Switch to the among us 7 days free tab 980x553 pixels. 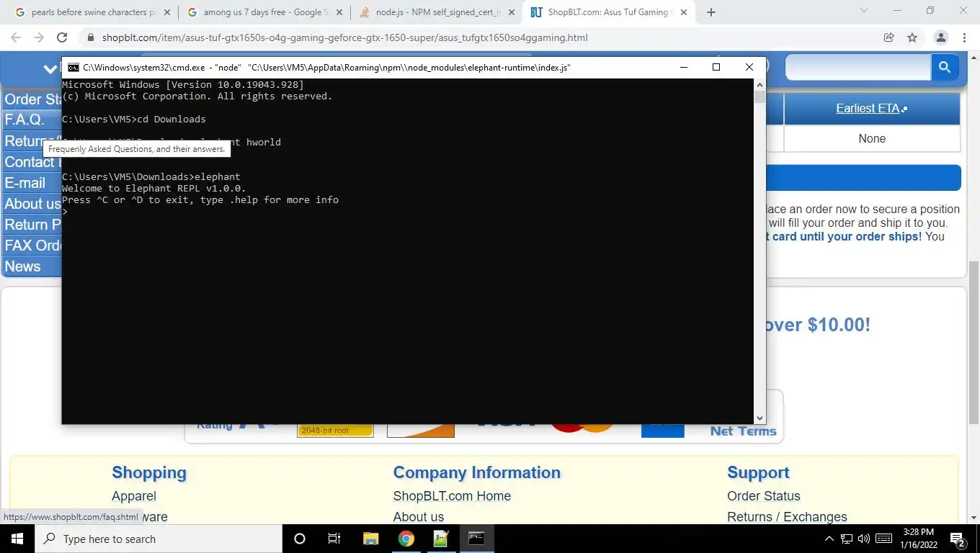coord(264,12)
